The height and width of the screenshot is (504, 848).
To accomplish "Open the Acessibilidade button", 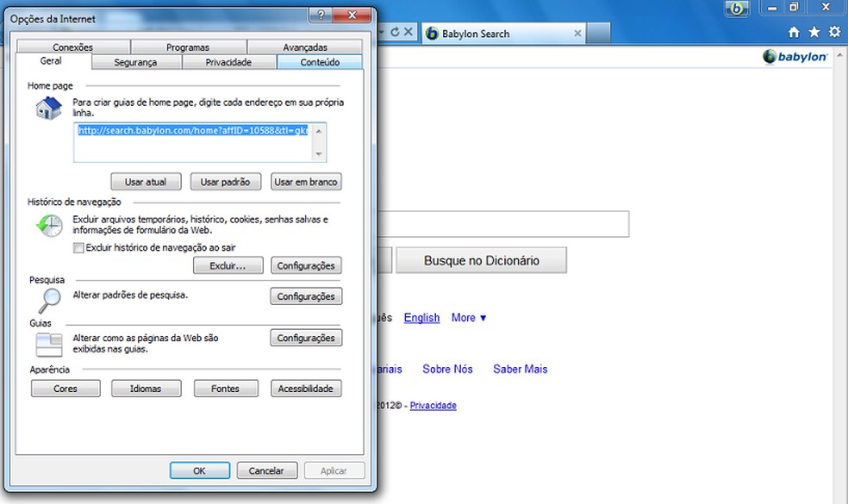I will coord(306,389).
